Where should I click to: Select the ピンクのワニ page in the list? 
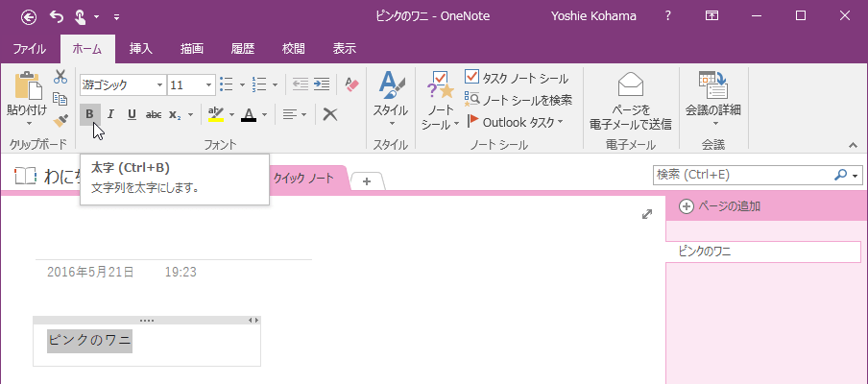[763, 252]
